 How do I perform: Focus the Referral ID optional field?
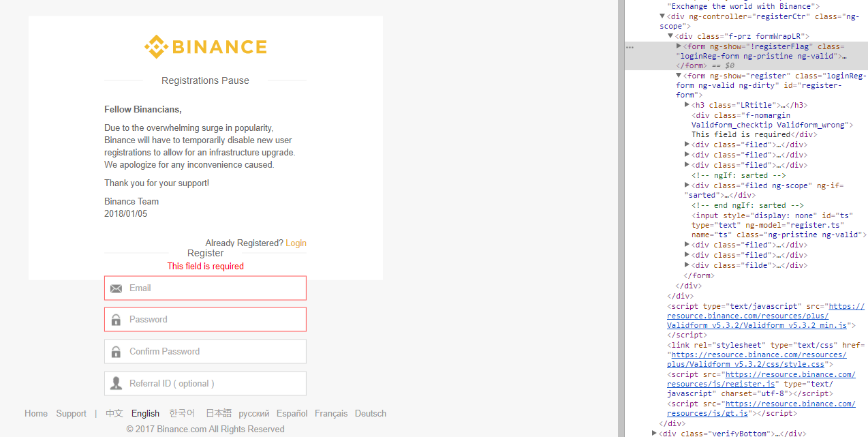205,383
